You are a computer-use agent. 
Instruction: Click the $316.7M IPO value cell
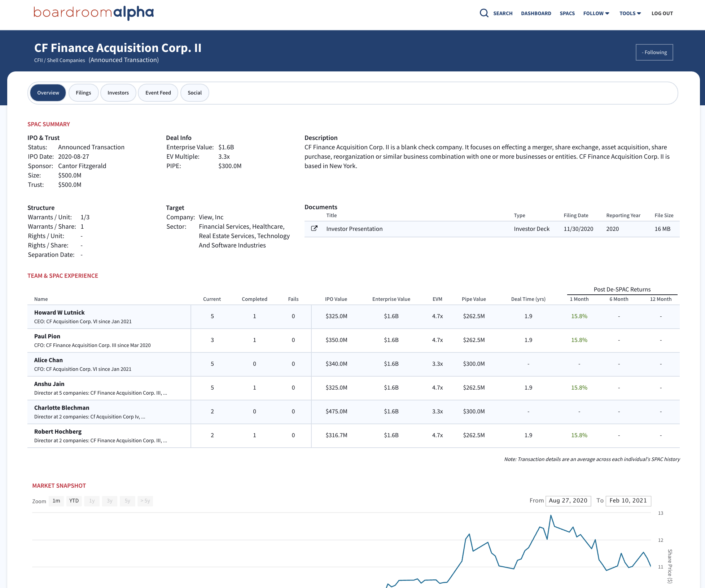point(336,435)
